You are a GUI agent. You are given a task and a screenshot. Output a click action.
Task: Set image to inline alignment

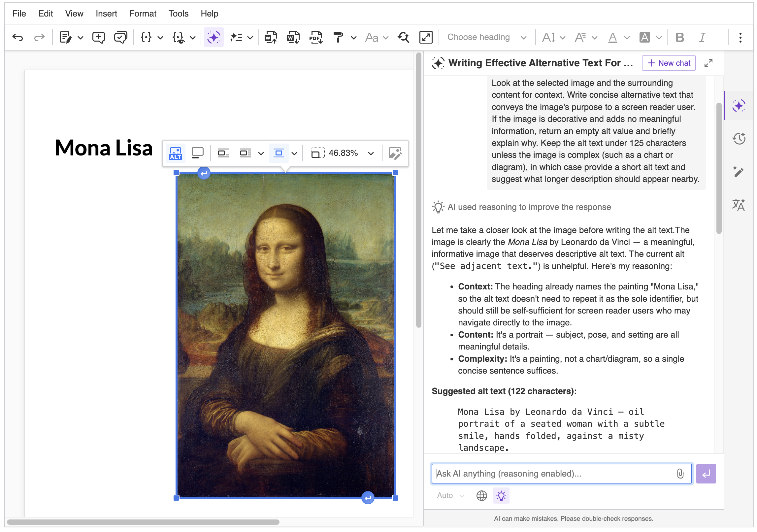(223, 153)
